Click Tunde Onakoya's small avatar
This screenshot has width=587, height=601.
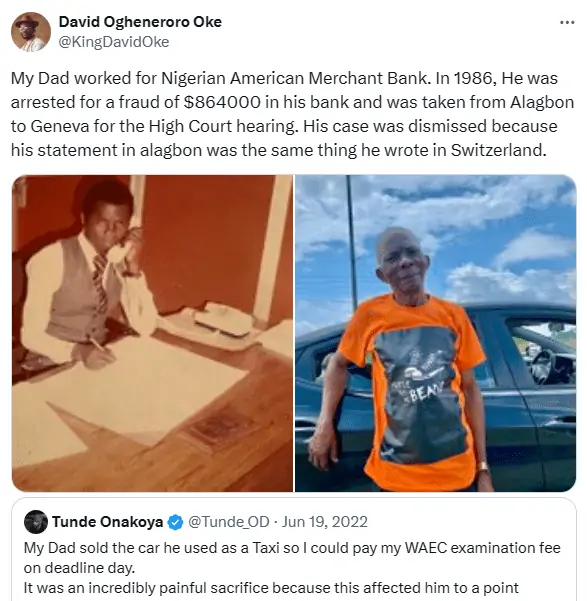[x=36, y=522]
